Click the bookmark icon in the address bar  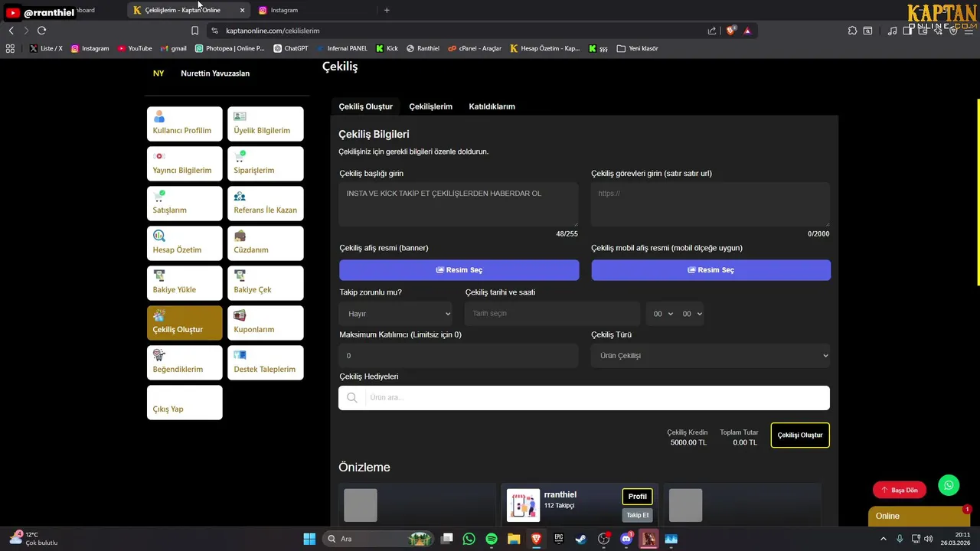point(194,31)
